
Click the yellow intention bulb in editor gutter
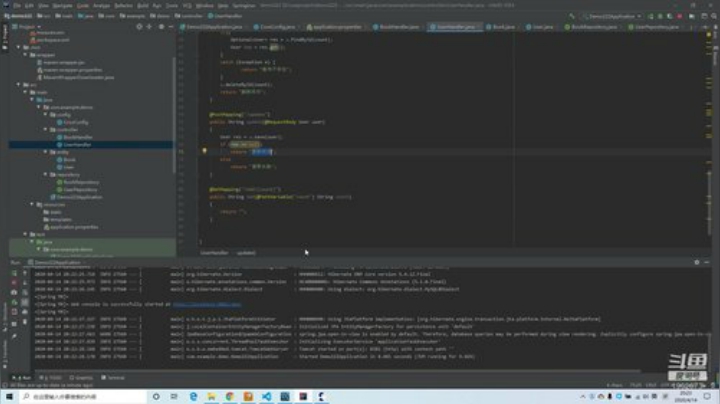coord(205,151)
